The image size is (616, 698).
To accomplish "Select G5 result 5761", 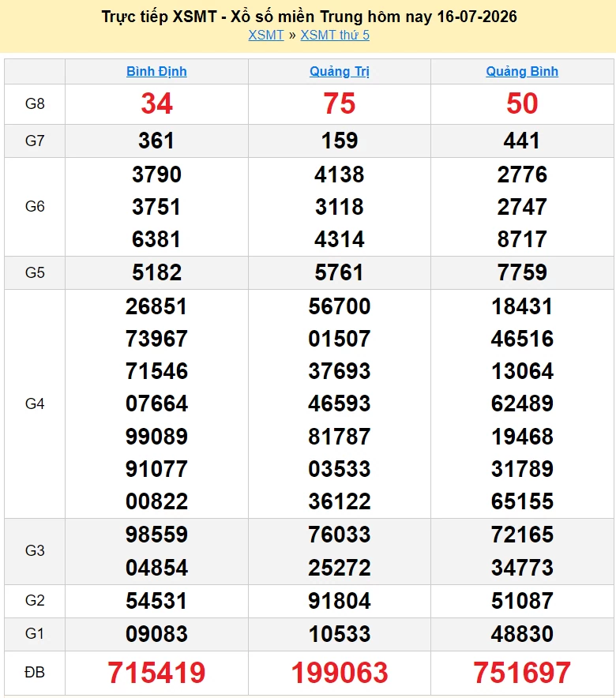I will (x=339, y=272).
